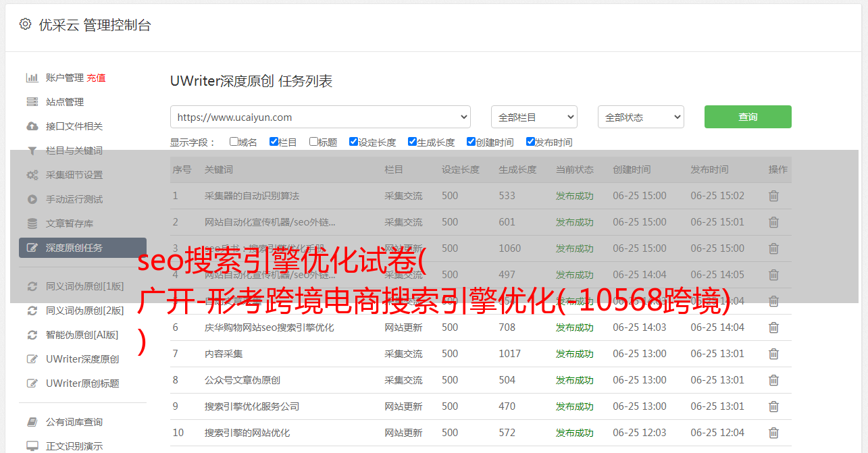Open 采集细节设置 in the sidebar
868x453 pixels.
[74, 175]
